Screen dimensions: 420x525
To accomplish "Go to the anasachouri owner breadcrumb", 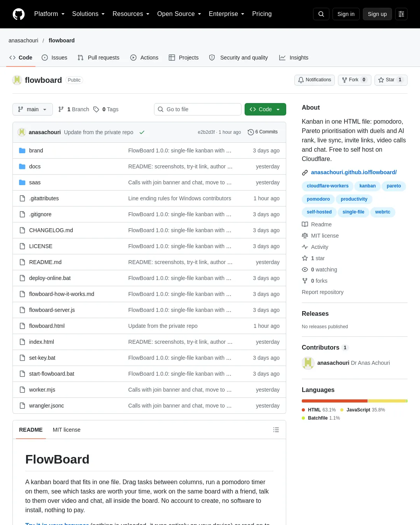I will [x=23, y=40].
